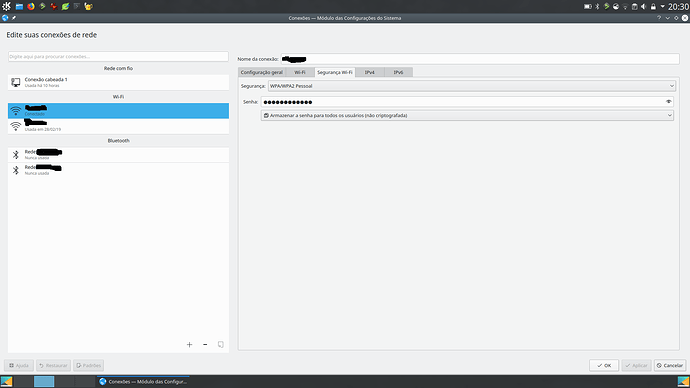Switch to the Wi-Fi tab
Viewport: 690px width, 388px height.
pyautogui.click(x=300, y=72)
